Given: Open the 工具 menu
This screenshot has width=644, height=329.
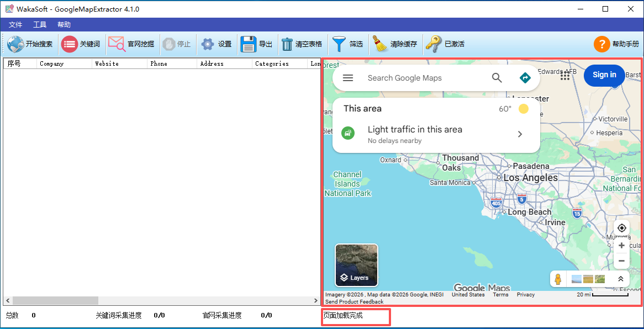Looking at the screenshot, I should point(40,25).
